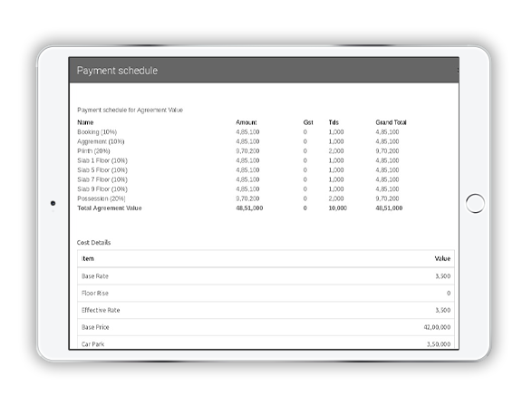The height and width of the screenshot is (396, 532).
Task: Select the Effective Rate row
Action: coord(266,310)
